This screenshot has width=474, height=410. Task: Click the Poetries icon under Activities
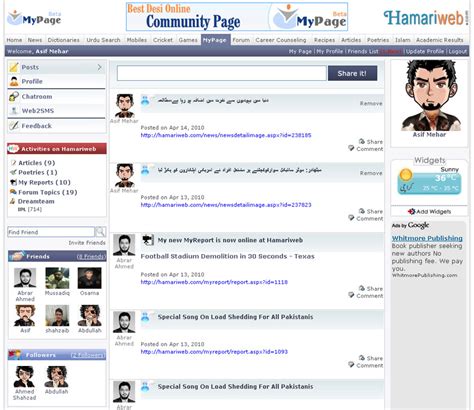(x=13, y=172)
